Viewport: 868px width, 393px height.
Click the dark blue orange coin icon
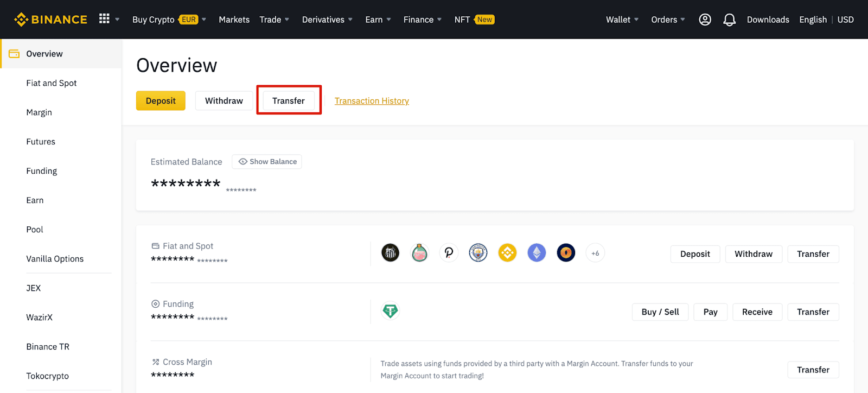pos(566,253)
